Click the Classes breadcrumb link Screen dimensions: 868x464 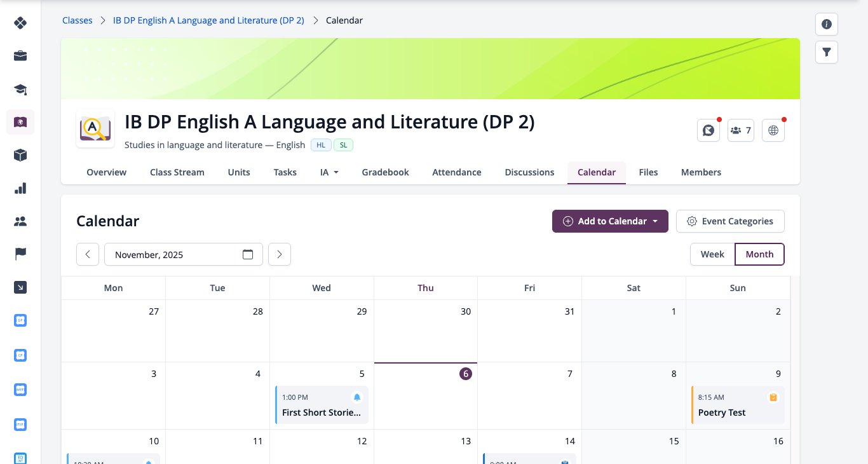coord(77,20)
